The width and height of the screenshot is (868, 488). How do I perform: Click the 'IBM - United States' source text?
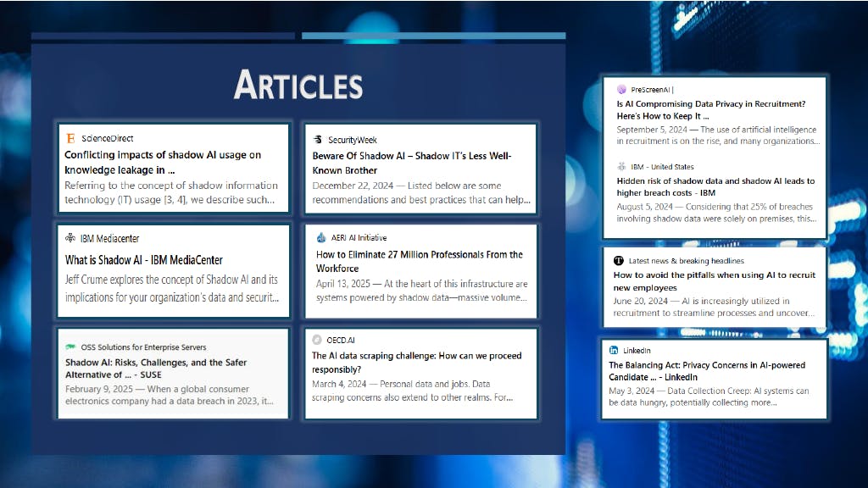pyautogui.click(x=662, y=167)
